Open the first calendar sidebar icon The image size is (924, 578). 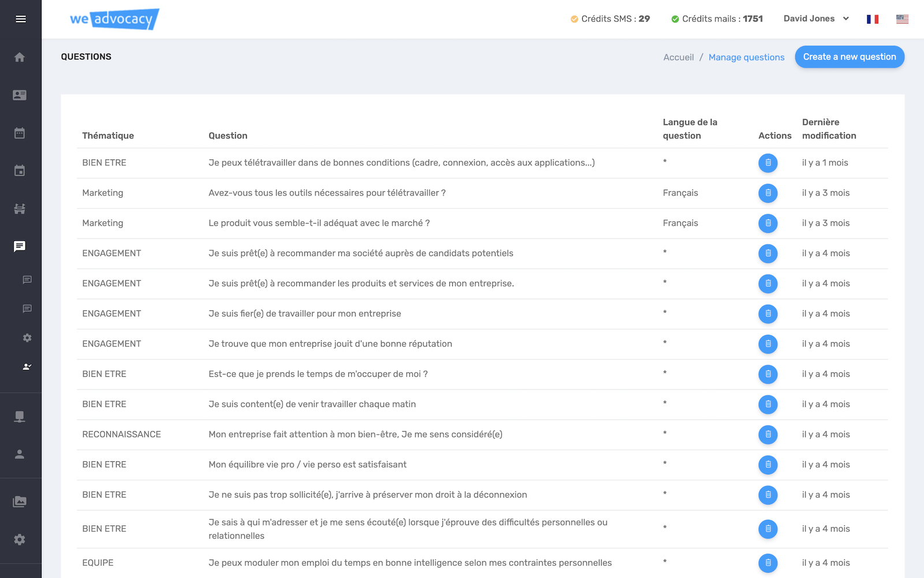click(x=20, y=134)
